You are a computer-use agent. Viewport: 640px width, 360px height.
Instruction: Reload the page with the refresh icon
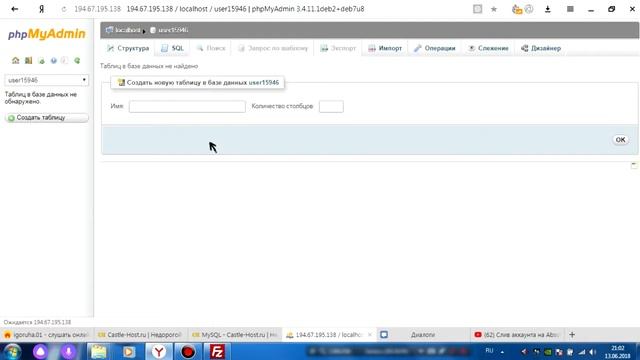(x=64, y=9)
